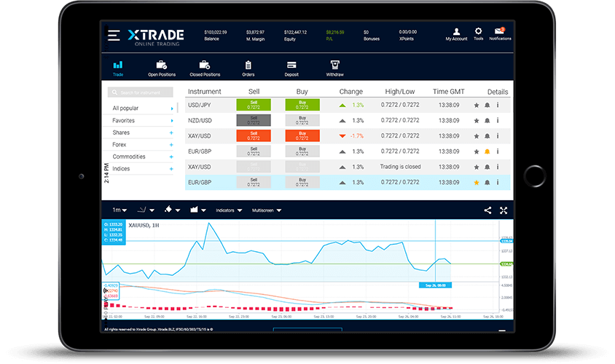The width and height of the screenshot is (615, 364).
Task: Open the info icon for USD/JPY
Action: pyautogui.click(x=498, y=105)
